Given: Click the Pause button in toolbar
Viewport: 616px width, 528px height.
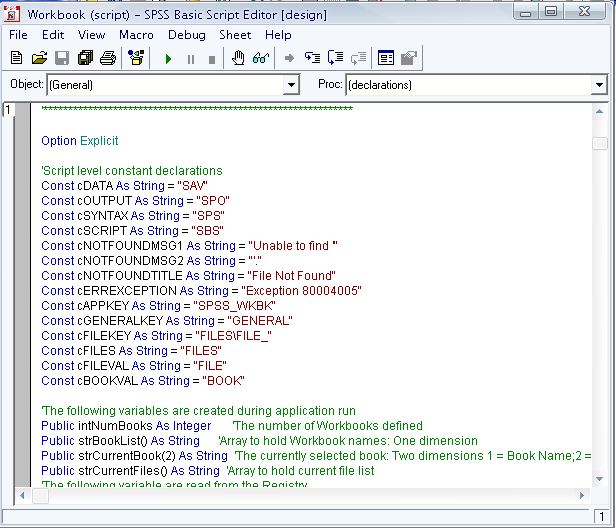Looking at the screenshot, I should coord(191,59).
